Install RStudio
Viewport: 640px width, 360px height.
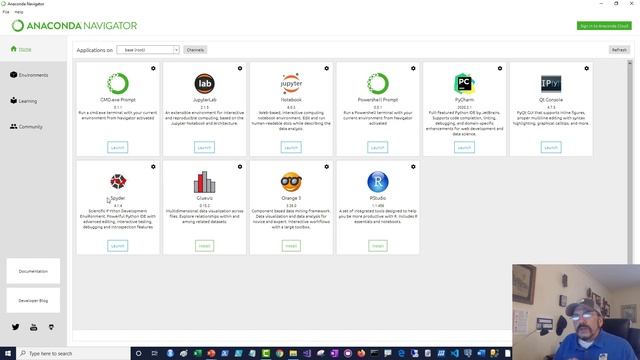(x=378, y=246)
